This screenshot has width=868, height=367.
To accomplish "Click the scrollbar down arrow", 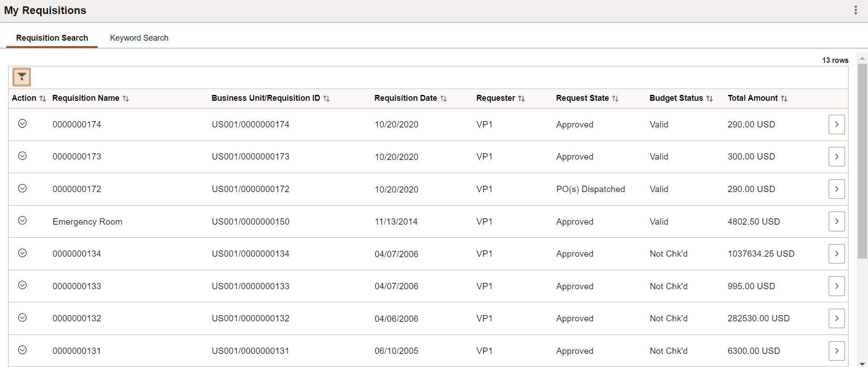I will click(862, 364).
